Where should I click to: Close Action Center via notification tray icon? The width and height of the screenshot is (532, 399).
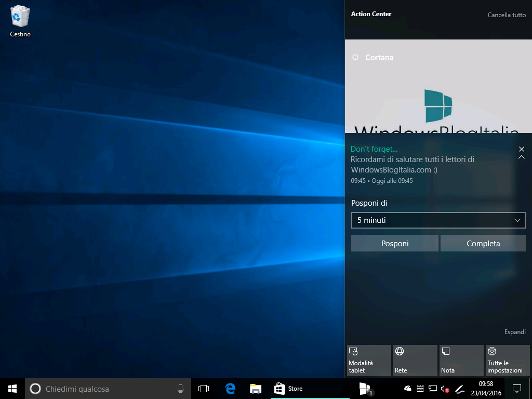click(x=517, y=389)
